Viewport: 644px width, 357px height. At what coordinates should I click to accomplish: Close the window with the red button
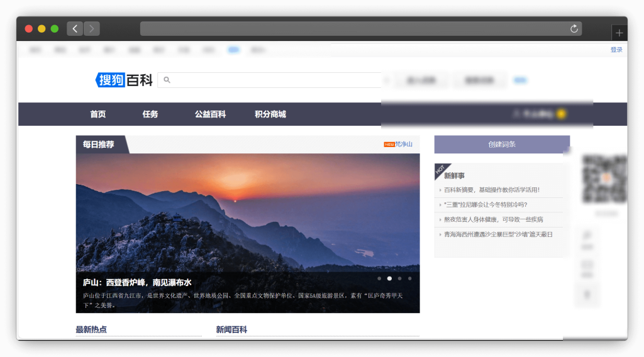click(29, 29)
